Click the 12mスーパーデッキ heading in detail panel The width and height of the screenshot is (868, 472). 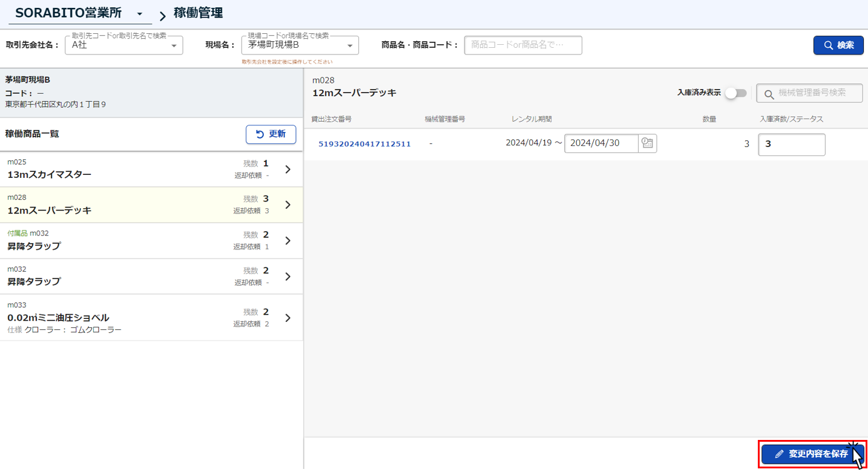pos(354,93)
